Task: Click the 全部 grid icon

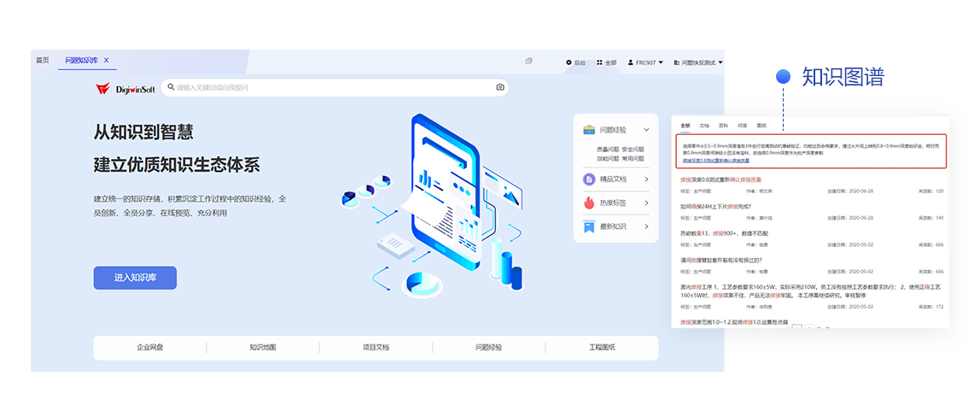Action: click(600, 62)
